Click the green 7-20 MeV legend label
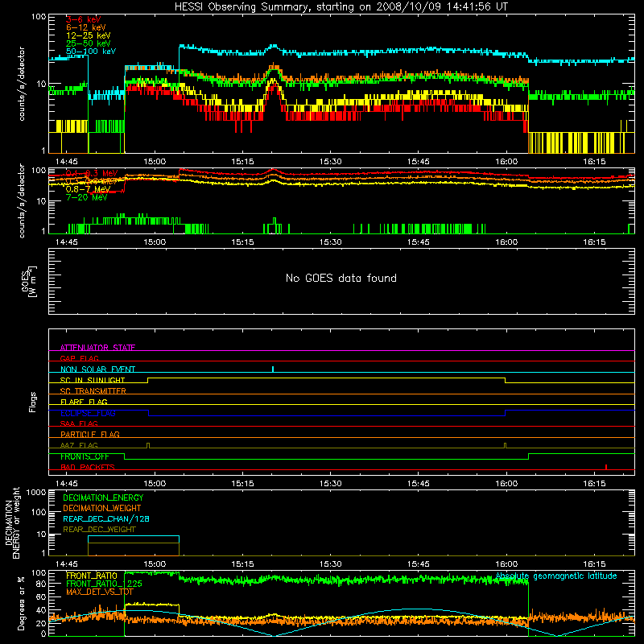Image resolution: width=644 pixels, height=644 pixels. [86, 197]
